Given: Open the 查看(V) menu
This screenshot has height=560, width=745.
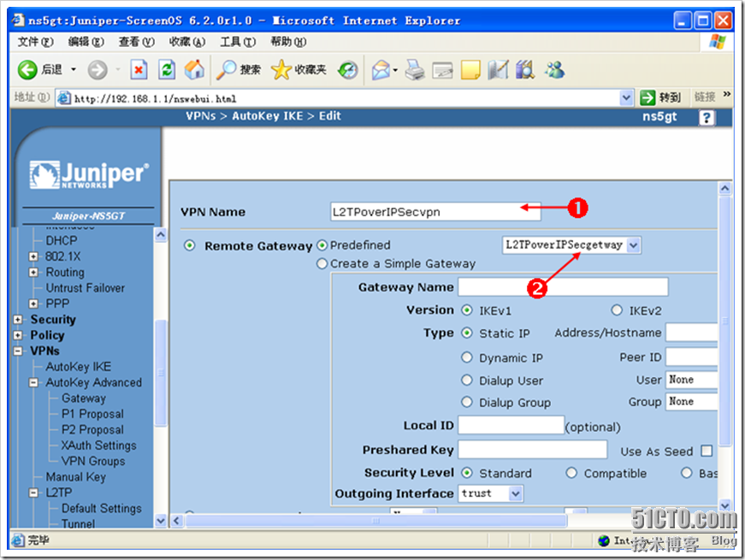Looking at the screenshot, I should 137,42.
